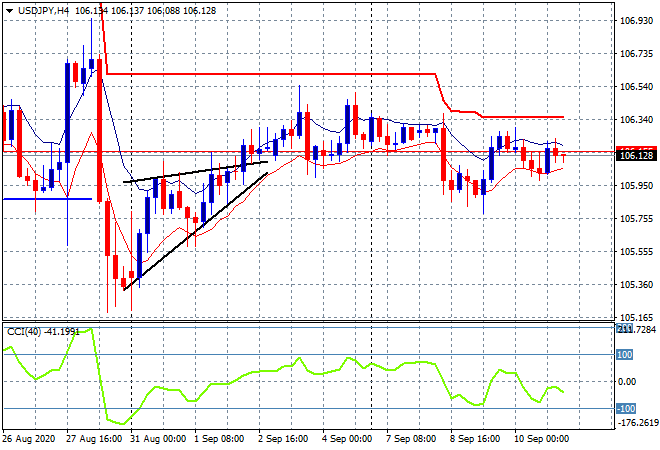
Task: Click the 27 Aug 16:00 time label
Action: click(x=94, y=439)
